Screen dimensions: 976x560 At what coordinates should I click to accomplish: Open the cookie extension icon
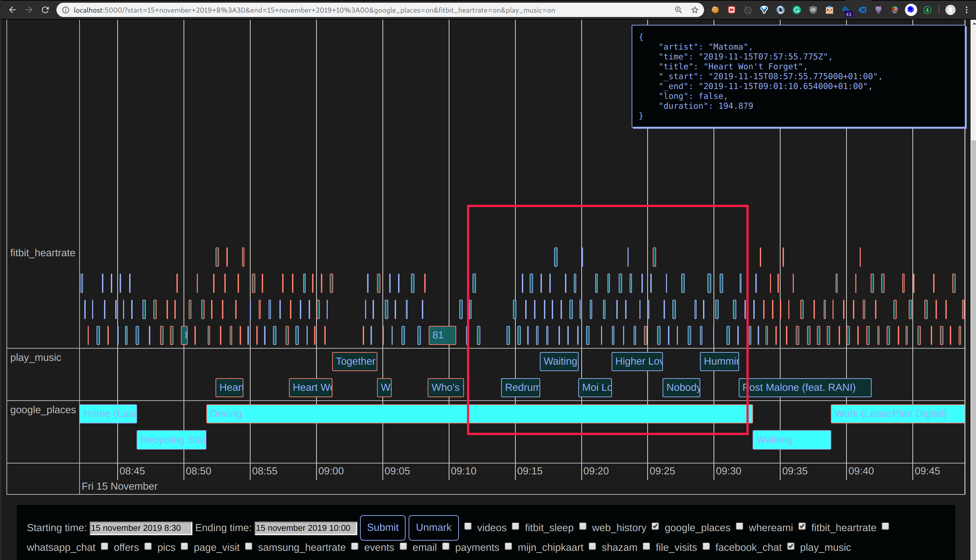point(715,10)
